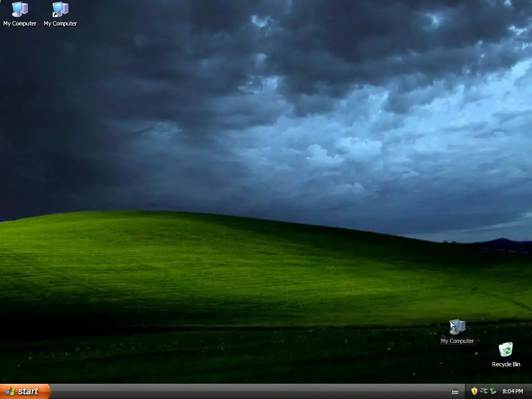
Task: Click the gray network connection tray icon
Action: (x=484, y=391)
